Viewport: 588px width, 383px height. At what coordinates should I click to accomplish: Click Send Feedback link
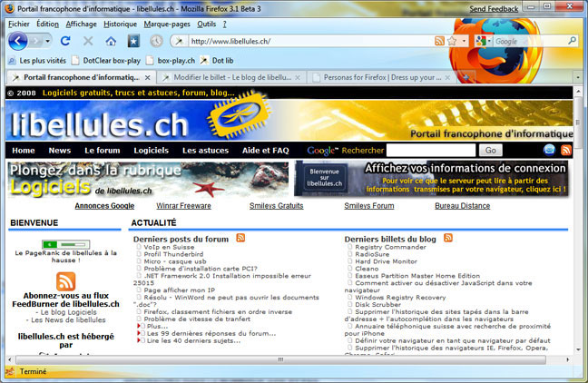pyautogui.click(x=494, y=9)
